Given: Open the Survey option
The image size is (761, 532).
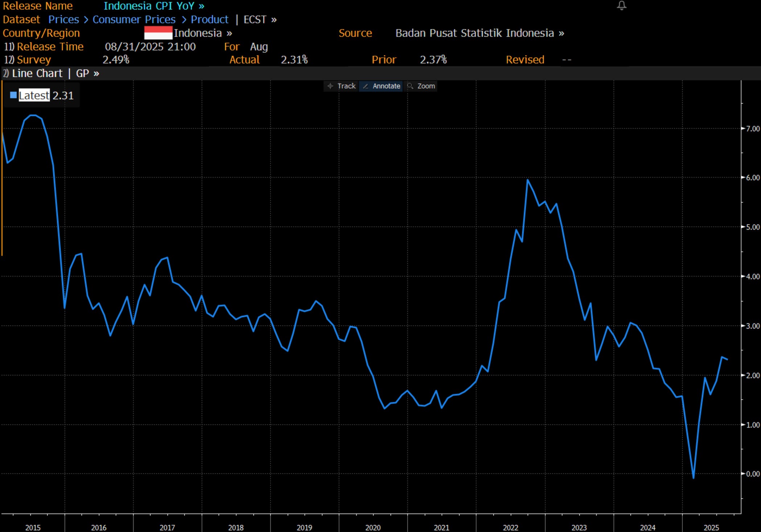Looking at the screenshot, I should [33, 60].
